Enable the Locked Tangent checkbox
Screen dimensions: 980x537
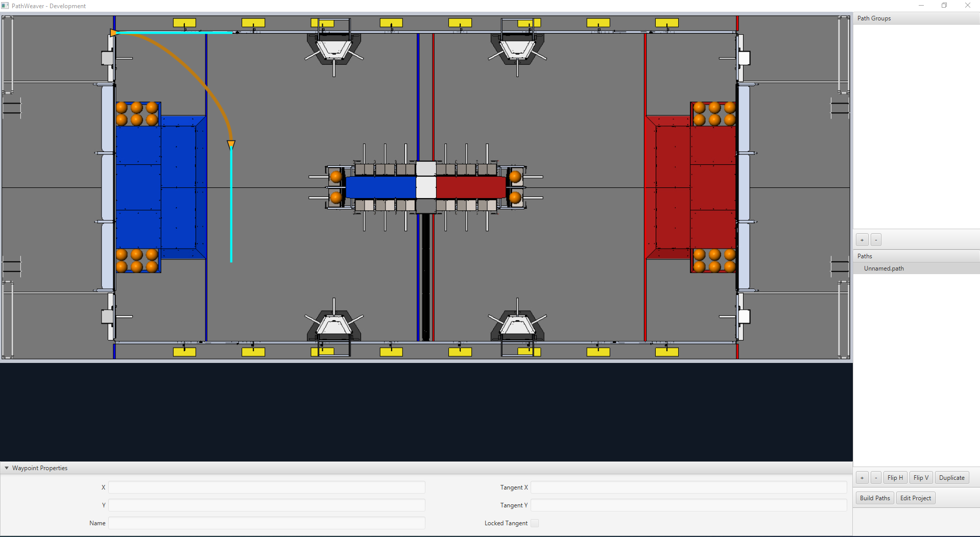point(534,523)
